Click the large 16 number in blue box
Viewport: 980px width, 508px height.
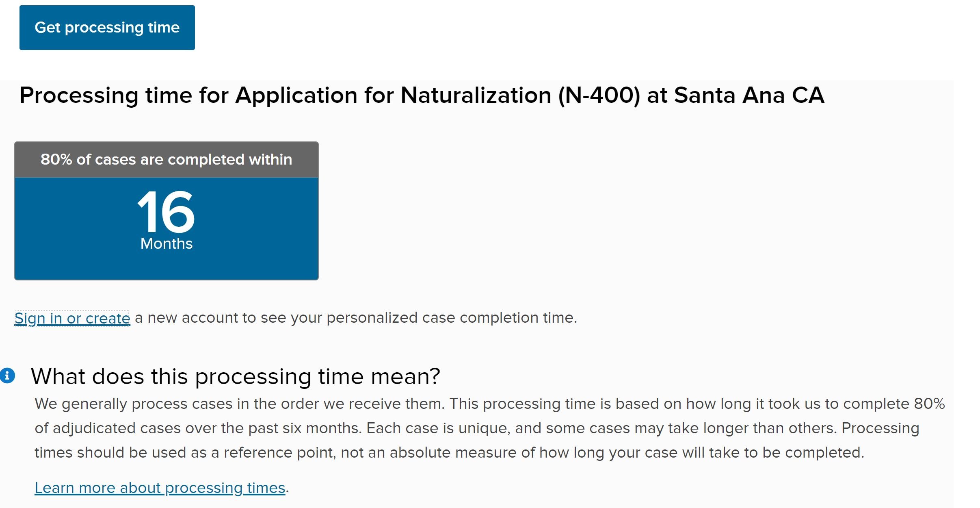coord(166,212)
